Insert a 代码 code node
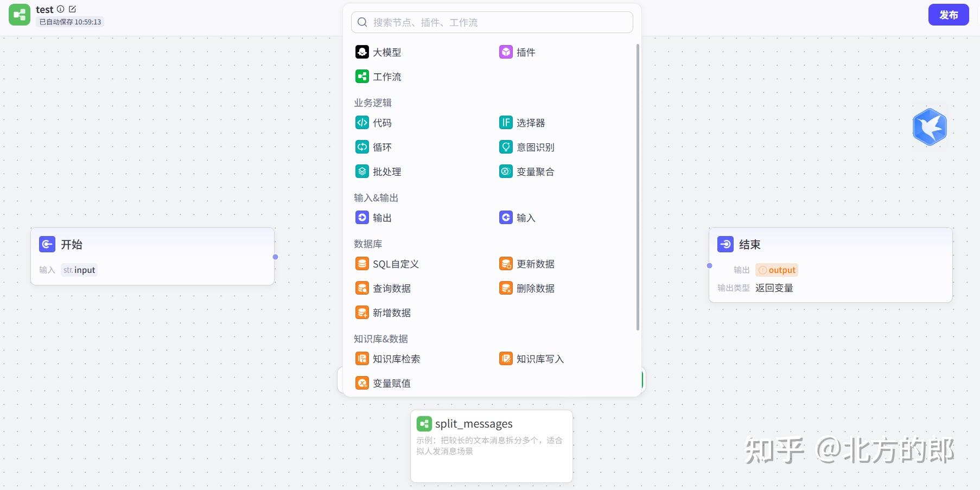This screenshot has height=490, width=980. 374,123
